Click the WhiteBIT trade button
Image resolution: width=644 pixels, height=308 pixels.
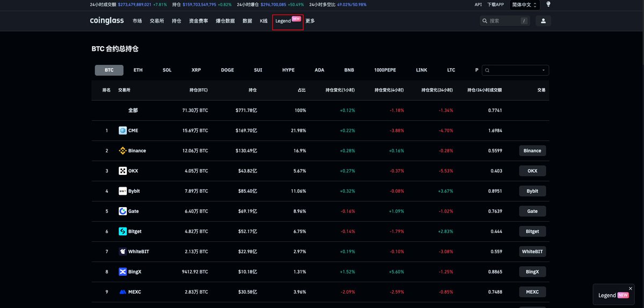(x=532, y=252)
